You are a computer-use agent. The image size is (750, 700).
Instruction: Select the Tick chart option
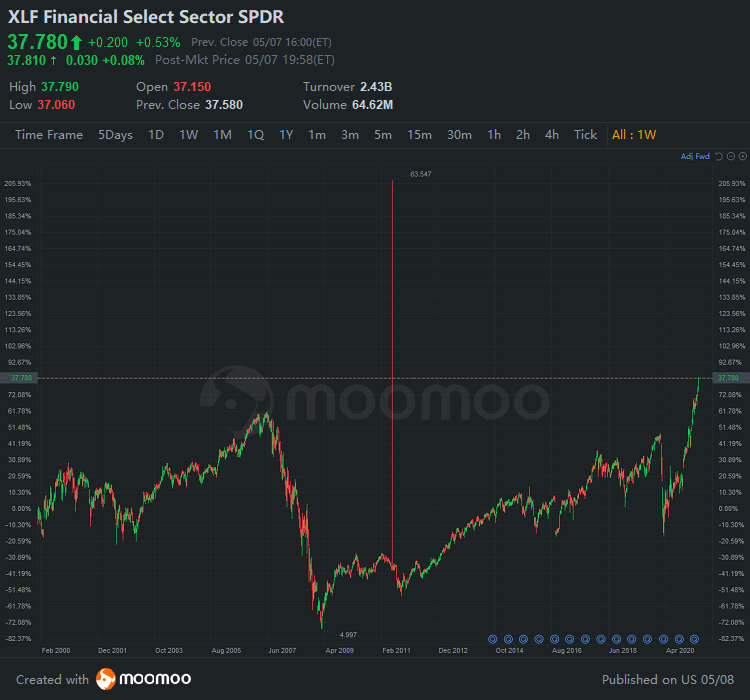585,135
